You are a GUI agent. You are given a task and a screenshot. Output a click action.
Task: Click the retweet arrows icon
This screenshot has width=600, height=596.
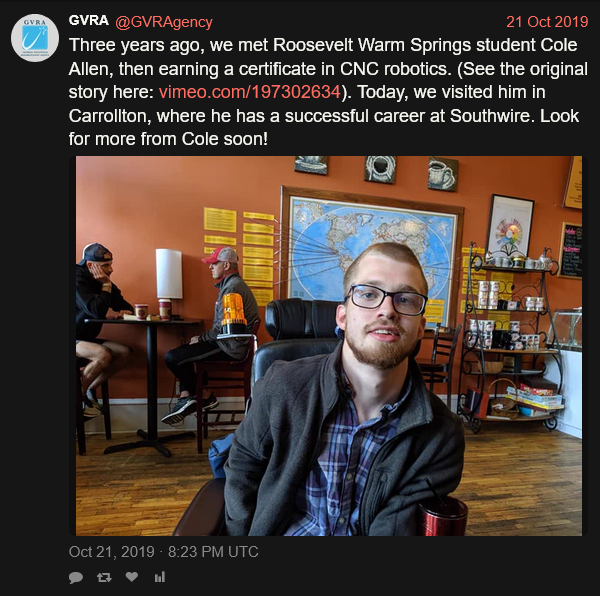tap(104, 577)
